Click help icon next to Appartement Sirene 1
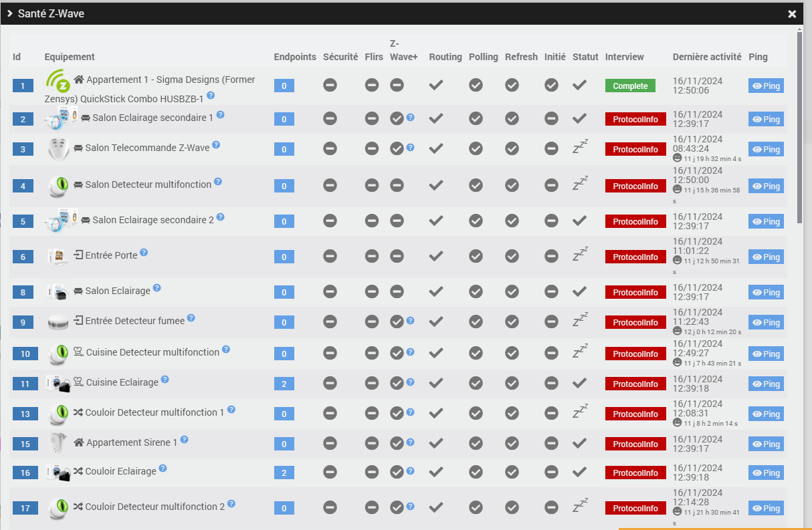Screen dimensions: 812x530 click(x=185, y=440)
